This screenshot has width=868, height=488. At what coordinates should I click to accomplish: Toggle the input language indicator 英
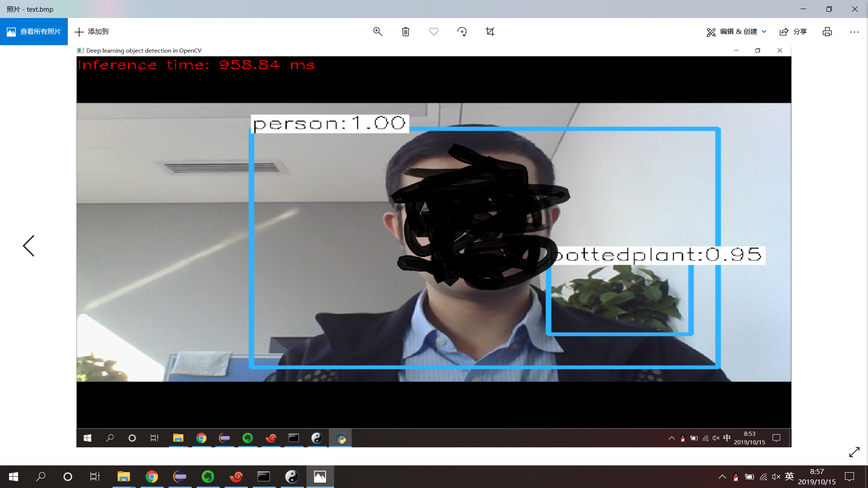coord(789,477)
